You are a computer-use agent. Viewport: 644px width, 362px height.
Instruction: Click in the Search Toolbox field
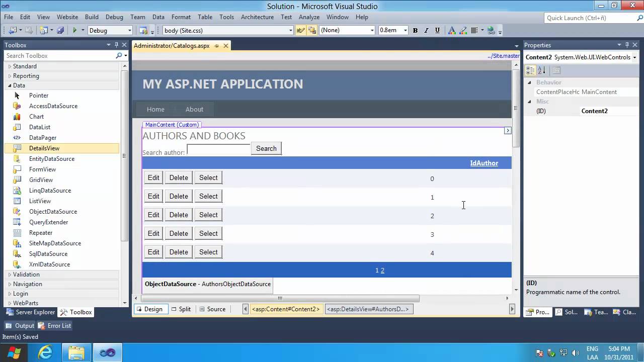60,56
